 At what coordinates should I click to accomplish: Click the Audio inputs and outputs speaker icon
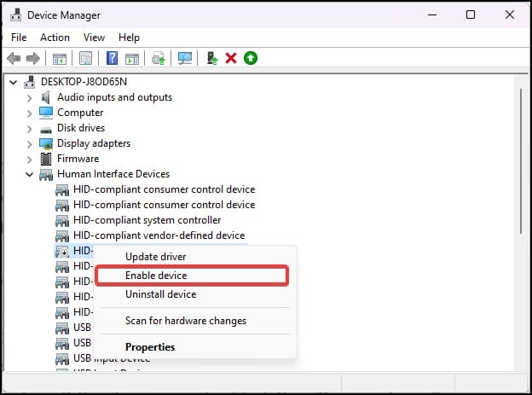(x=46, y=97)
